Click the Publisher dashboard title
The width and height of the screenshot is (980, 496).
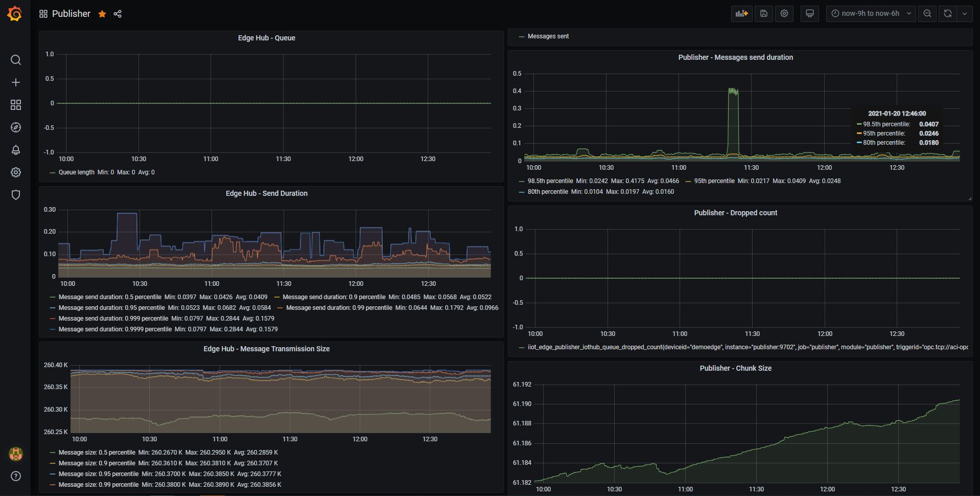pos(71,14)
